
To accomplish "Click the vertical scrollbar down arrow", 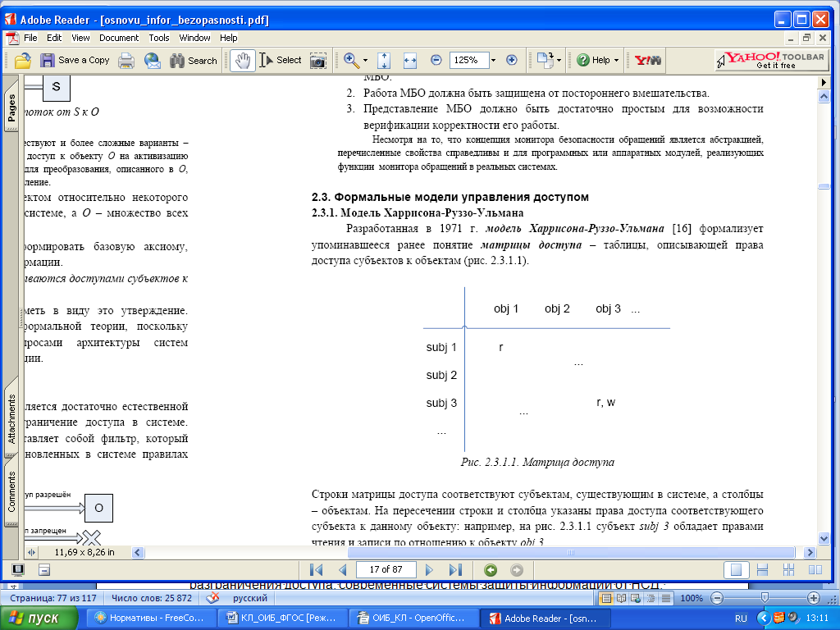I will tap(824, 539).
